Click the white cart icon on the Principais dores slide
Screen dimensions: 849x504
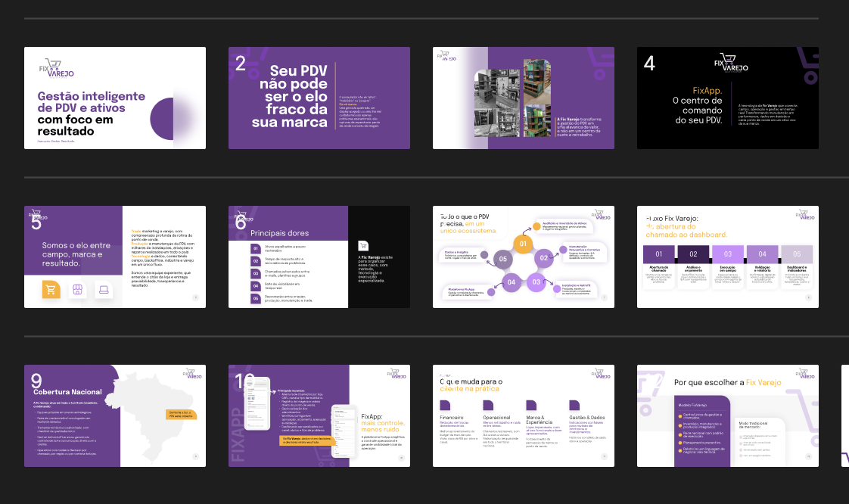coord(363,246)
